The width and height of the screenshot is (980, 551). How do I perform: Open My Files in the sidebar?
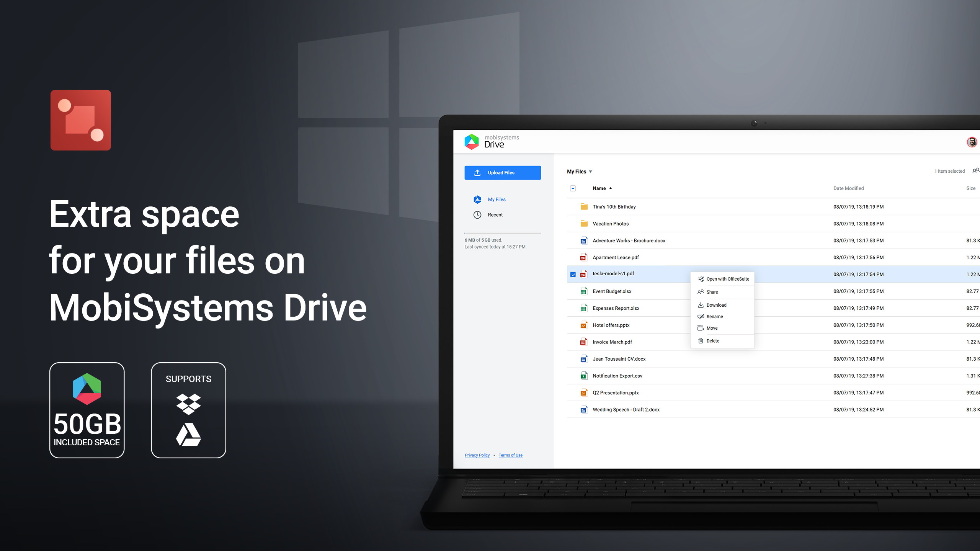pos(497,199)
